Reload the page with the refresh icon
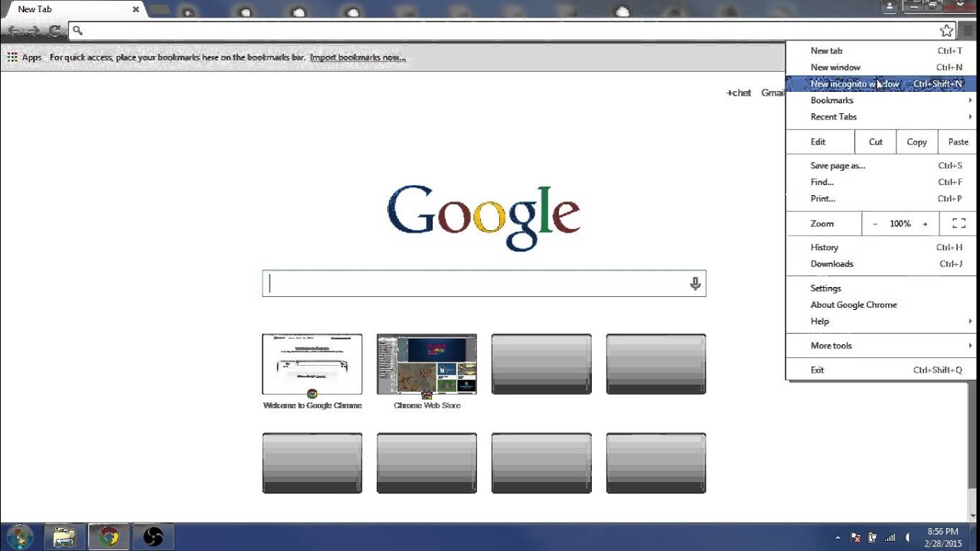This screenshot has height=551, width=980. point(55,31)
